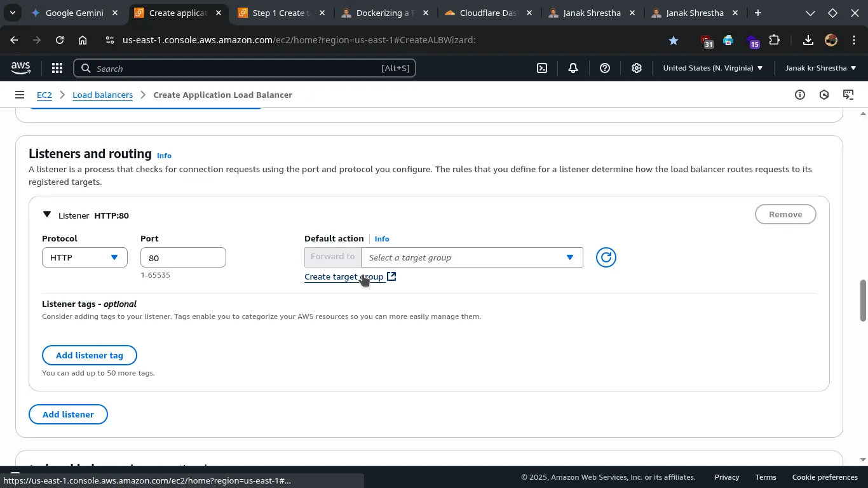
Task: Open the AWS help question mark
Action: coord(605,68)
